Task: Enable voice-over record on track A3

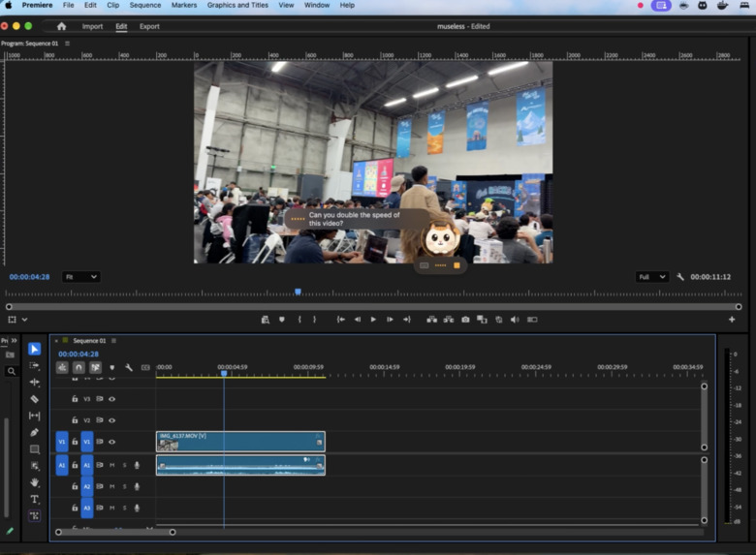Action: coord(137,508)
